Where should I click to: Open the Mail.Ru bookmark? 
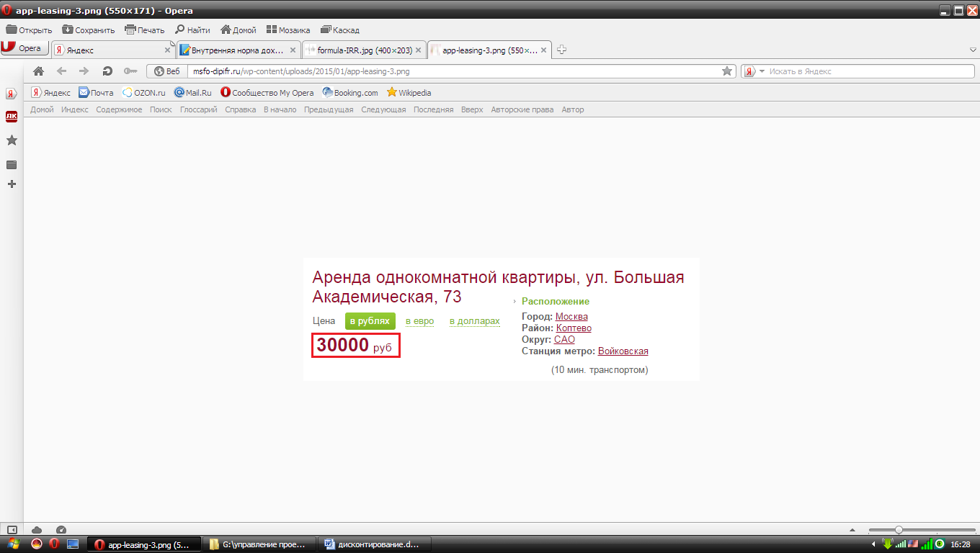(x=193, y=92)
